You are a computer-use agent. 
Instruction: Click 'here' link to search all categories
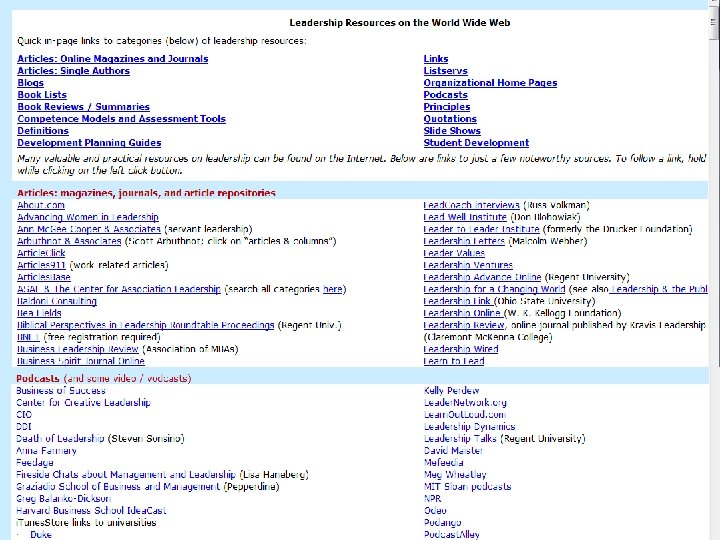[x=332, y=288]
